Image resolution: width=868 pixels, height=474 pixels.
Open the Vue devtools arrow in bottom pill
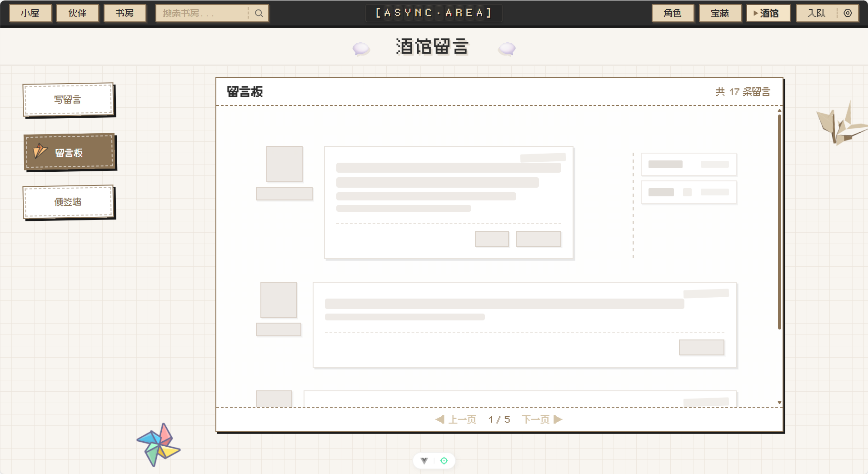pos(424,460)
